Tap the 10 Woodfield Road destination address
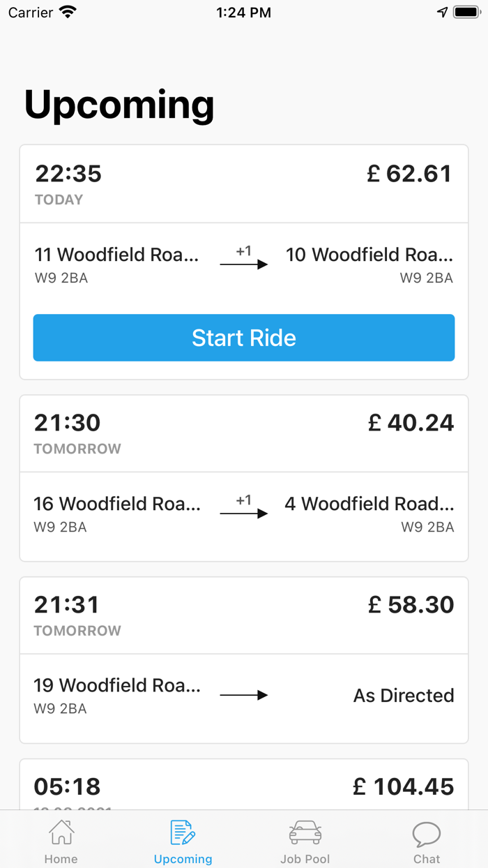488x868 pixels. point(369,255)
